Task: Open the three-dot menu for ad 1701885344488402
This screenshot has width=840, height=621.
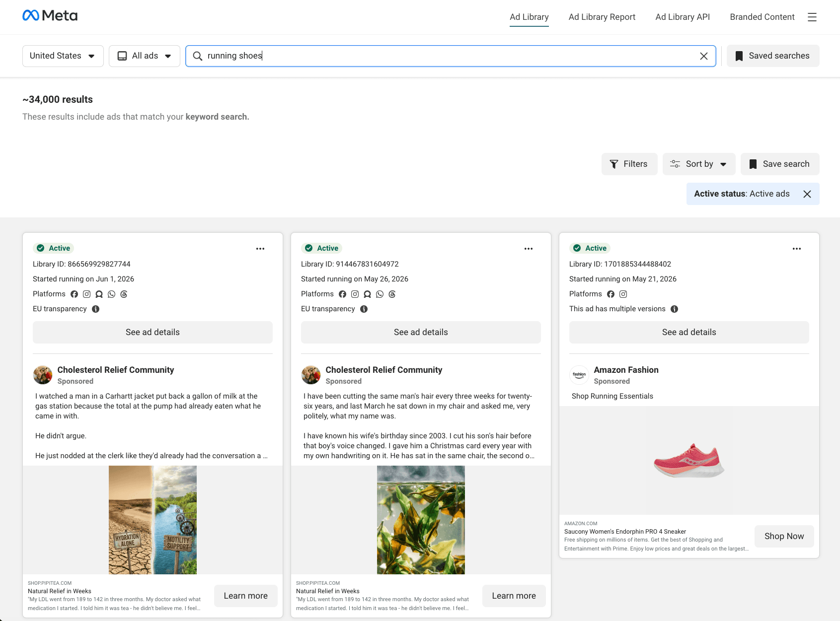Action: tap(797, 249)
